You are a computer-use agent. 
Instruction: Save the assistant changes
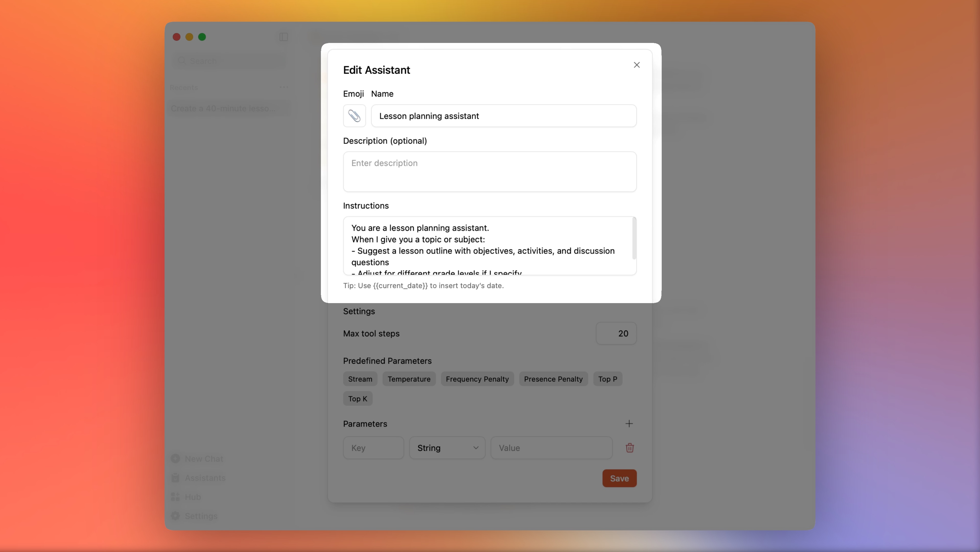(619, 478)
